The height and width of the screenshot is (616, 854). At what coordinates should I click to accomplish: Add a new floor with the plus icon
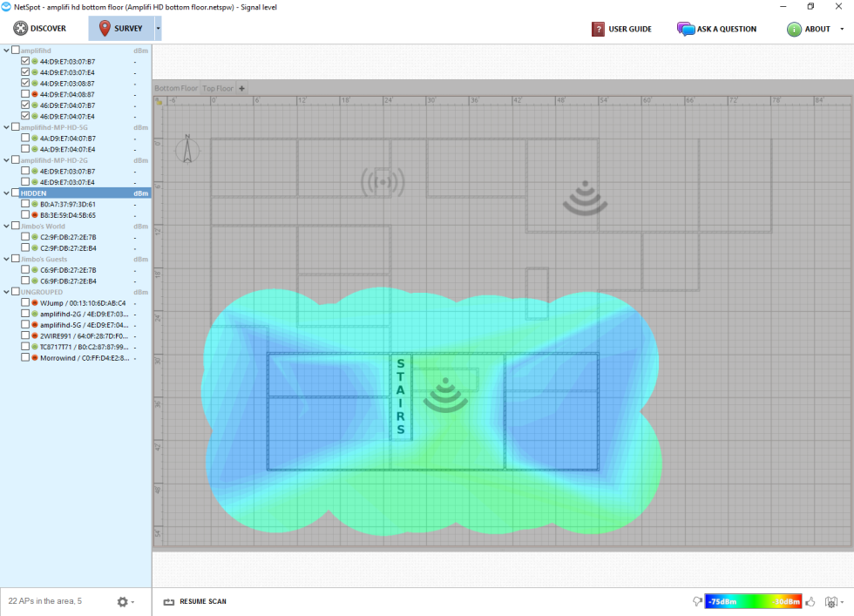(242, 88)
